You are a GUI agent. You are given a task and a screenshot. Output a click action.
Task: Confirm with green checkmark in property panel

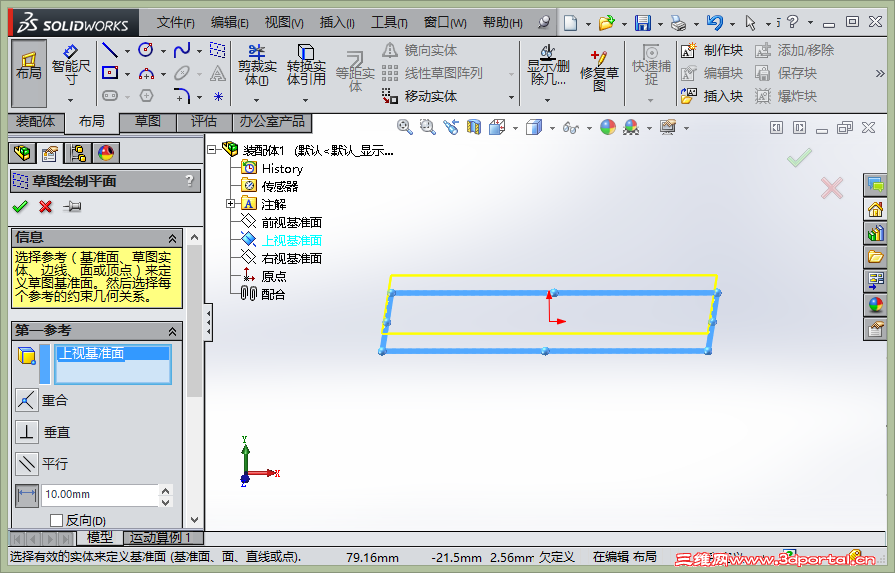point(20,207)
